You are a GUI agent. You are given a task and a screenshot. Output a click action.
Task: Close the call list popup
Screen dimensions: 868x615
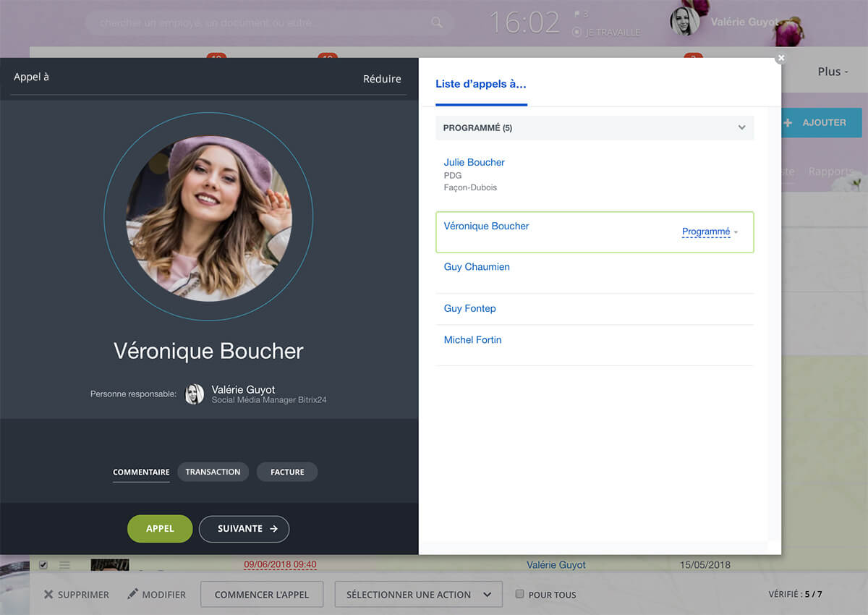point(780,59)
